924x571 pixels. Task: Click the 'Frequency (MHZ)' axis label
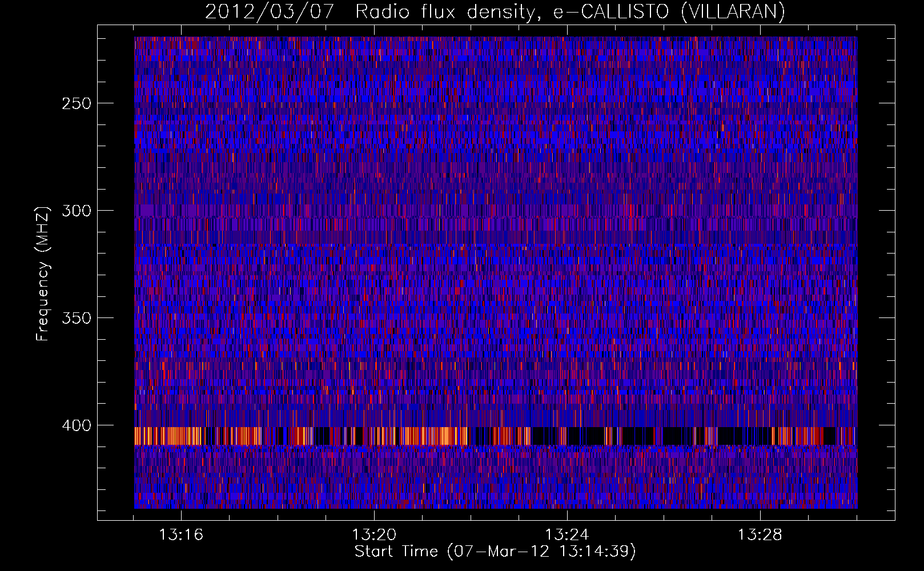pos(43,274)
